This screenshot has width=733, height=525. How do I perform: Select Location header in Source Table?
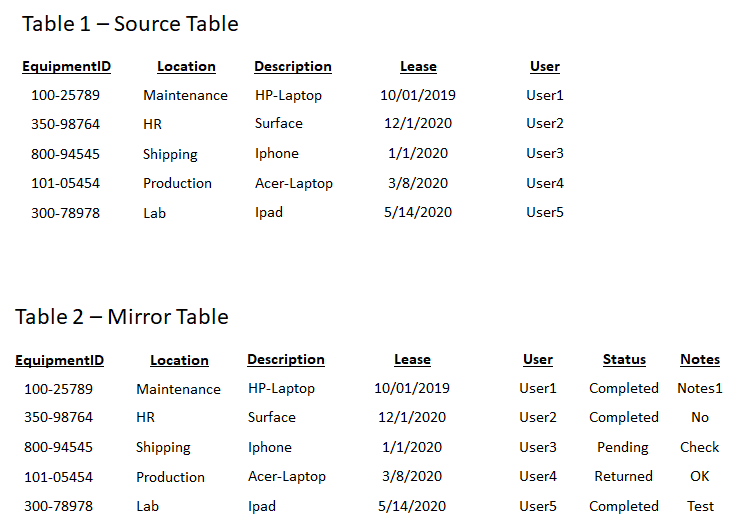click(x=187, y=67)
